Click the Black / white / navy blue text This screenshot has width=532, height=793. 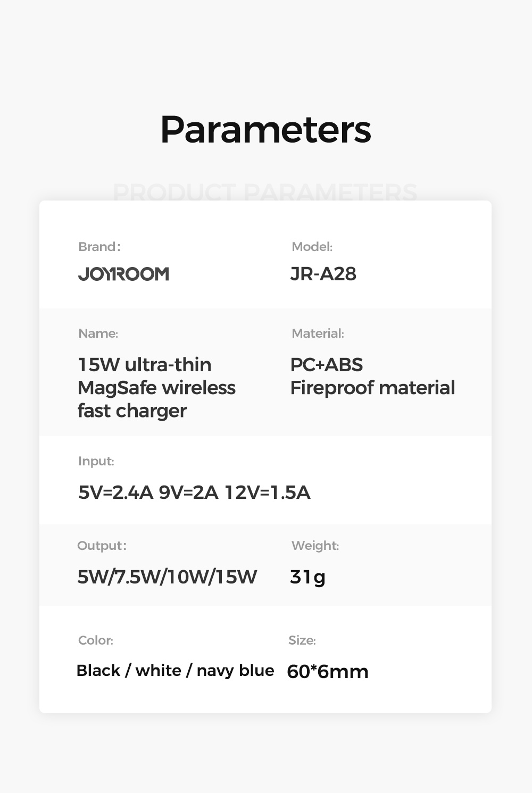tap(175, 671)
